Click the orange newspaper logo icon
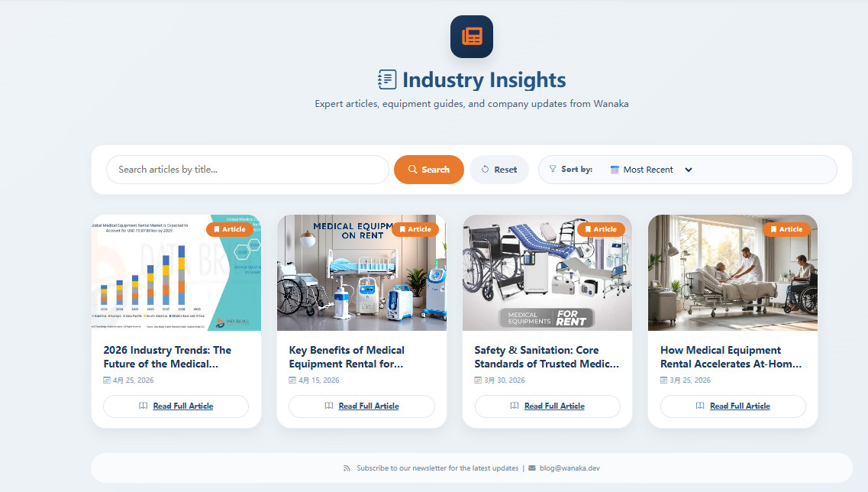This screenshot has width=868, height=492. (x=472, y=37)
